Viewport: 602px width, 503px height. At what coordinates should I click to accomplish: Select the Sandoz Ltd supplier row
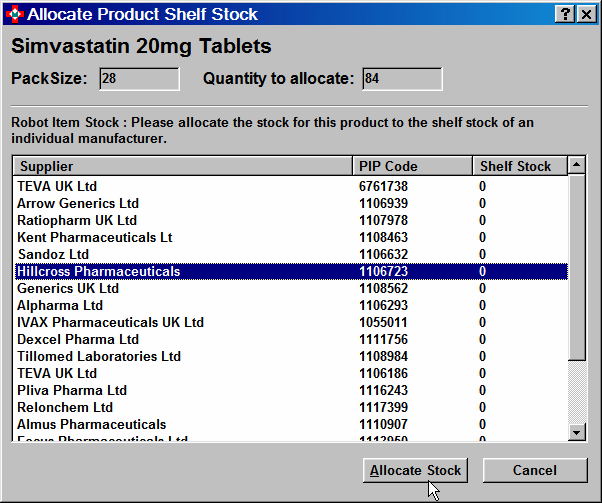56,254
